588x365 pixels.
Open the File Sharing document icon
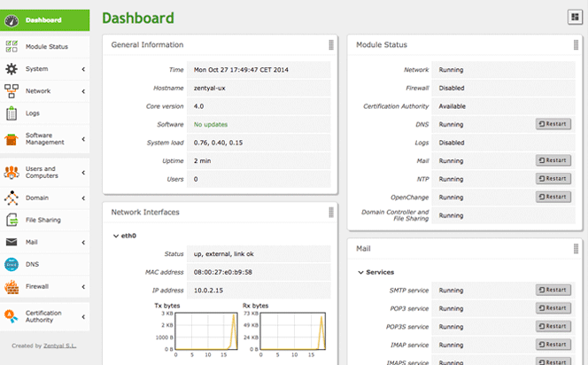[x=12, y=220]
